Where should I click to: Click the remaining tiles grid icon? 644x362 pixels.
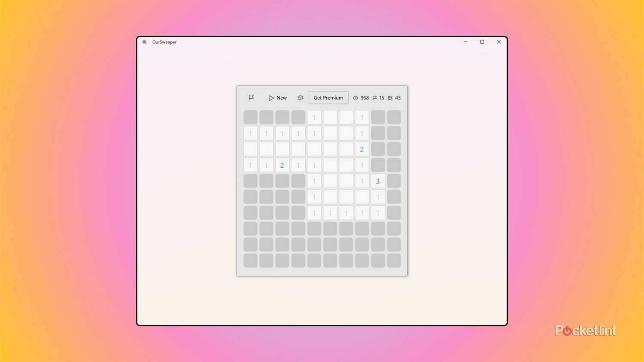click(x=390, y=98)
